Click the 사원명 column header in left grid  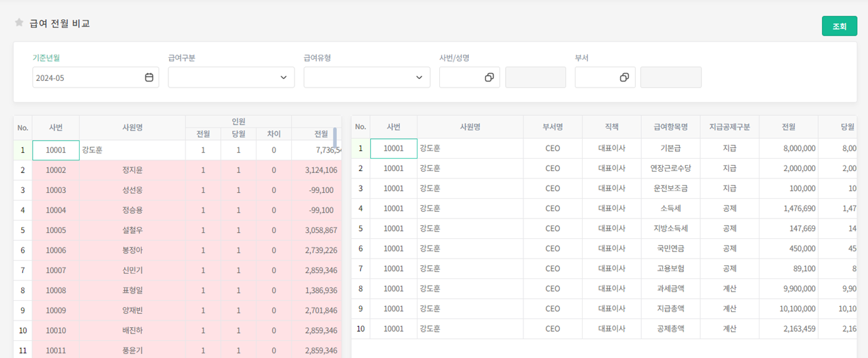pos(132,128)
